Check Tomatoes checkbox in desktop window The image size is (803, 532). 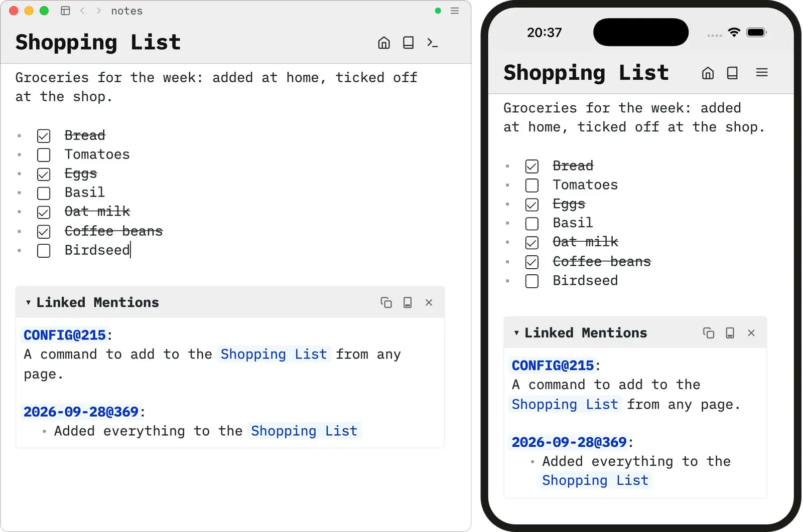tap(44, 155)
